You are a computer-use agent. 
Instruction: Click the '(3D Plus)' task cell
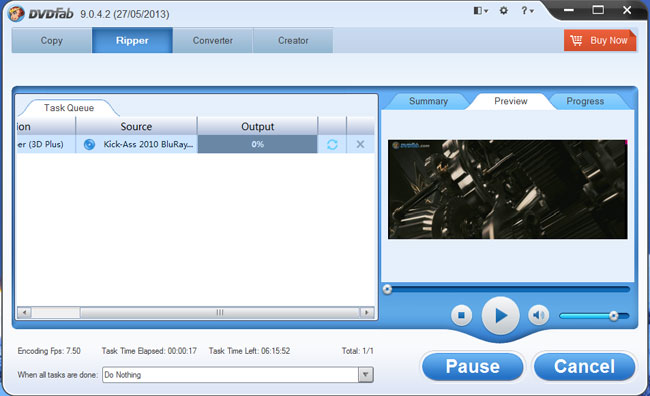(x=46, y=144)
